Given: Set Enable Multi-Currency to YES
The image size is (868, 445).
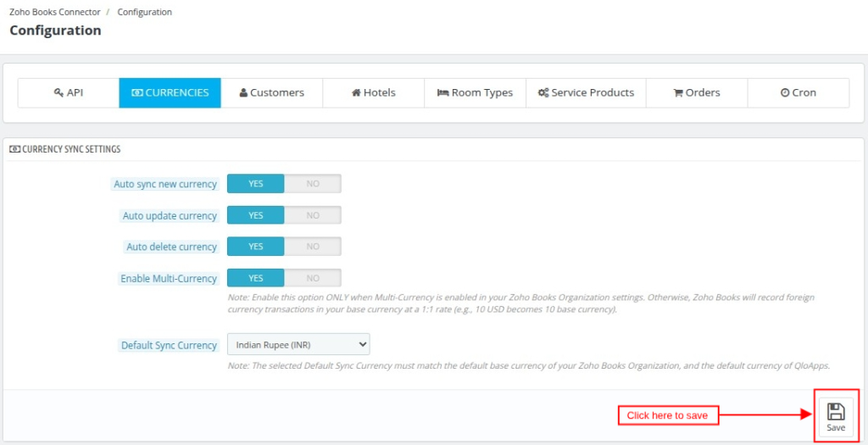Looking at the screenshot, I should (x=256, y=278).
